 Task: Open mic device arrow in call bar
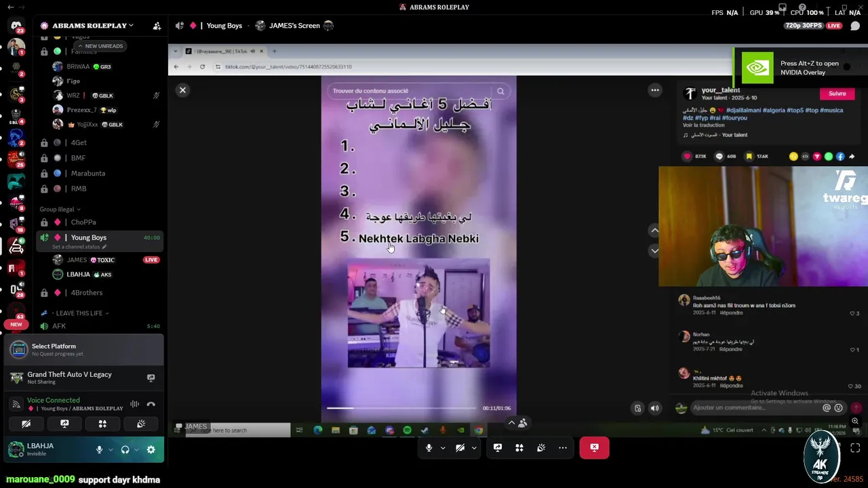(x=443, y=447)
